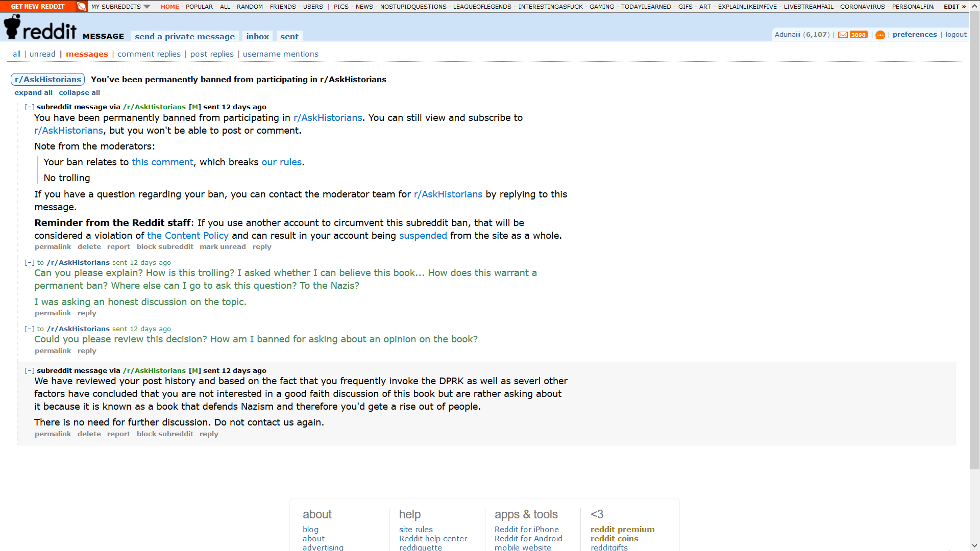The height and width of the screenshot is (551, 980).
Task: Block subreddit from the last moderator message
Action: point(165,434)
